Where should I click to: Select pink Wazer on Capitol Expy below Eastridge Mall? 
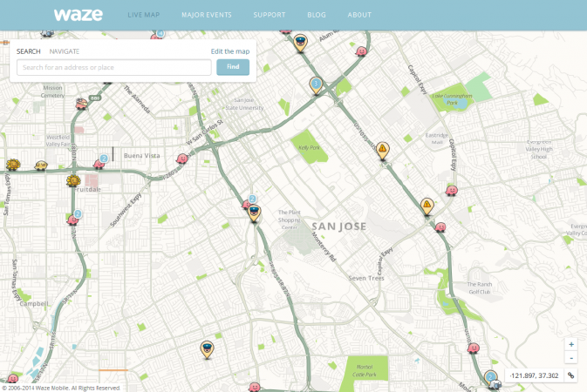pyautogui.click(x=452, y=191)
